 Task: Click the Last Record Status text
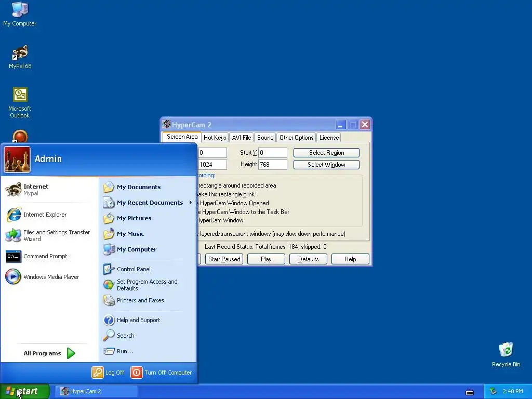click(265, 247)
